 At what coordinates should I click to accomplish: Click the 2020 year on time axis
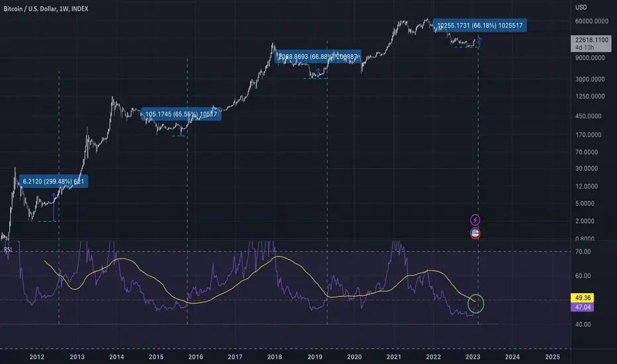[x=354, y=357]
